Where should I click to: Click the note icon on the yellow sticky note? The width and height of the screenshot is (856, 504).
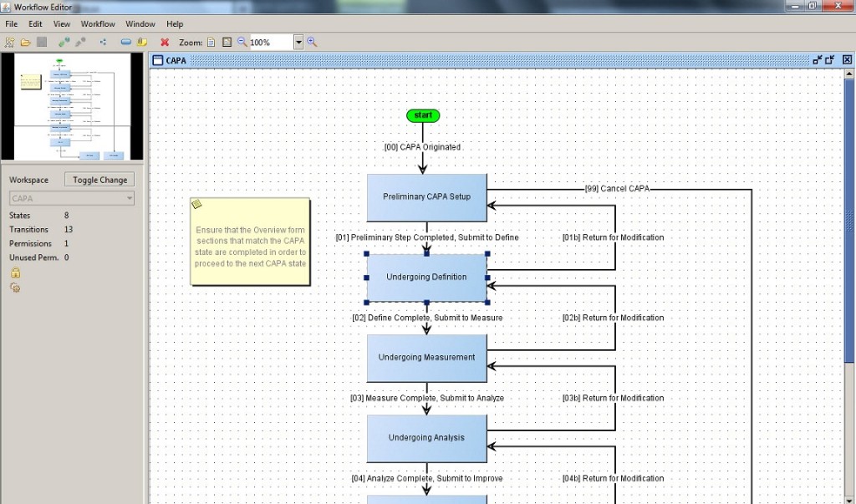coord(197,204)
